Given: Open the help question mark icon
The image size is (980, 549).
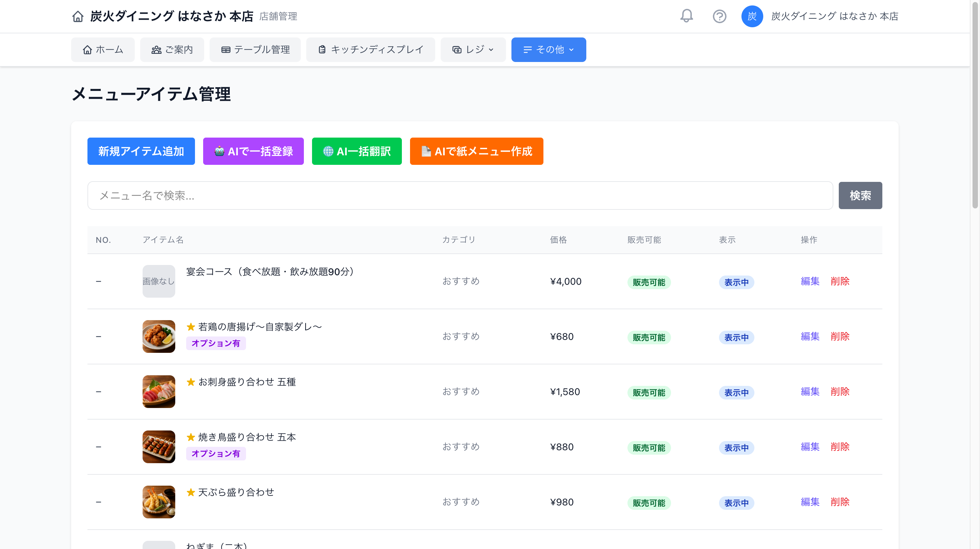Looking at the screenshot, I should pos(719,16).
